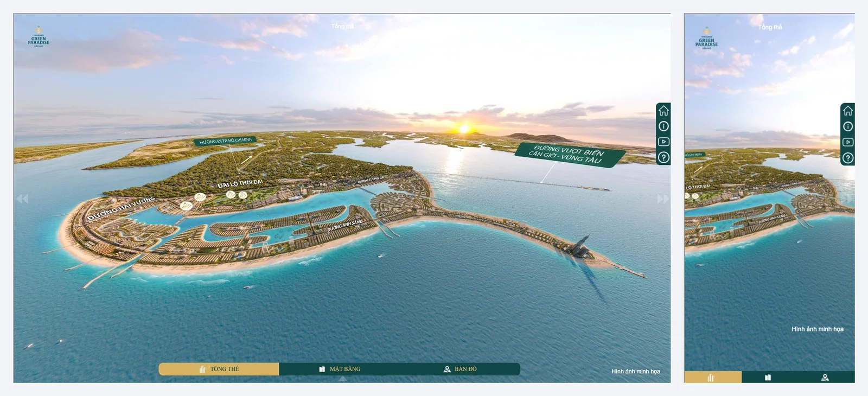The width and height of the screenshot is (868, 396).
Task: Open the video icon in the narrow mobile view
Action: point(847,142)
